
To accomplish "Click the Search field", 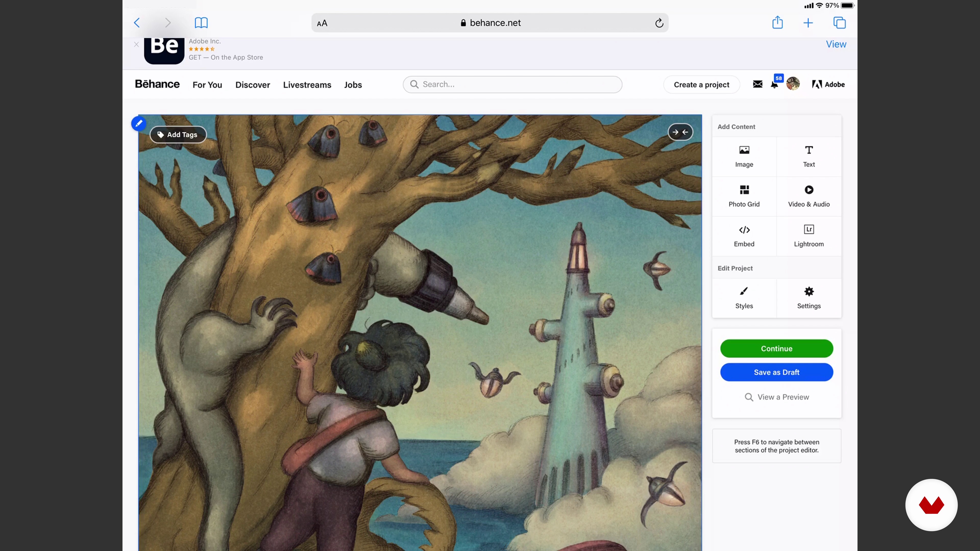I will pos(512,84).
